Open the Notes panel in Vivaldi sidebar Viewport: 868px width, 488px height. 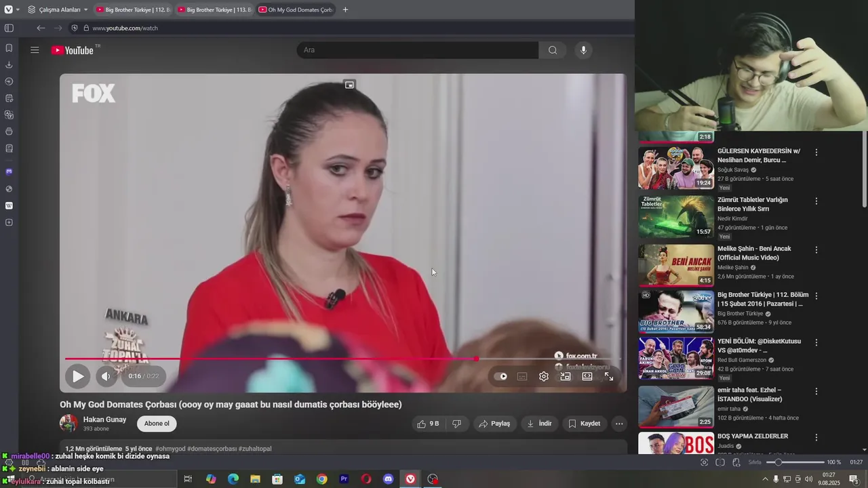pos(9,98)
